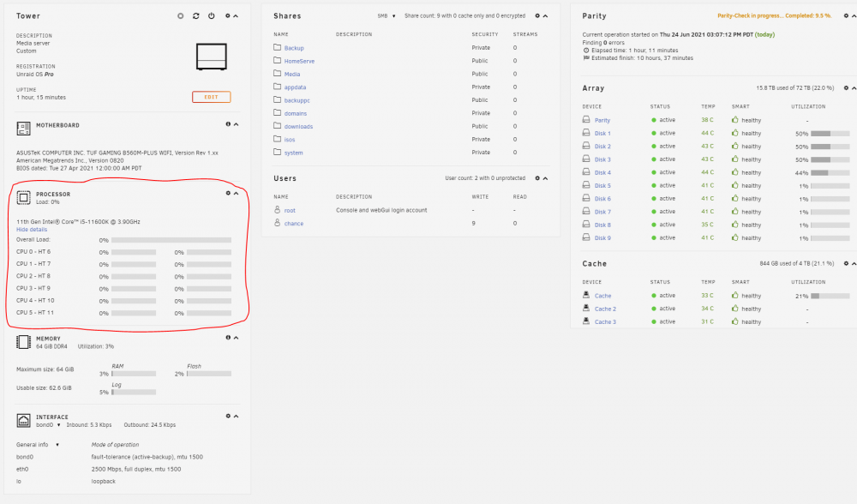The height and width of the screenshot is (504, 857).
Task: Click the Overall Load CPU bar
Action: click(x=171, y=240)
